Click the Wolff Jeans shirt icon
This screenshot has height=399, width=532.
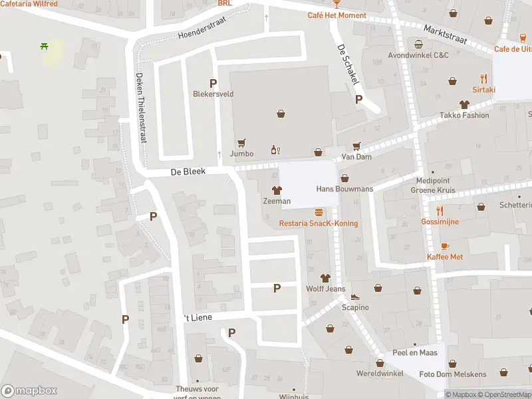tap(325, 278)
